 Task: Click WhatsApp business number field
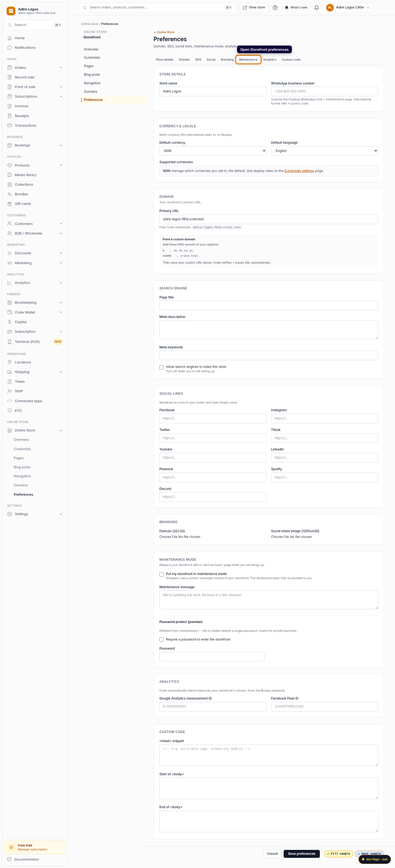tap(324, 92)
